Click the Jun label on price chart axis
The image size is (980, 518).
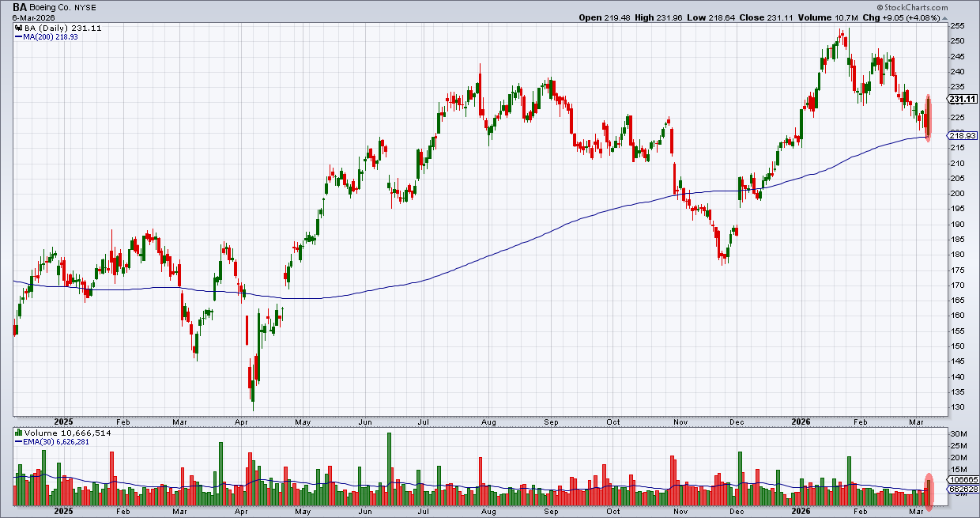click(x=366, y=422)
